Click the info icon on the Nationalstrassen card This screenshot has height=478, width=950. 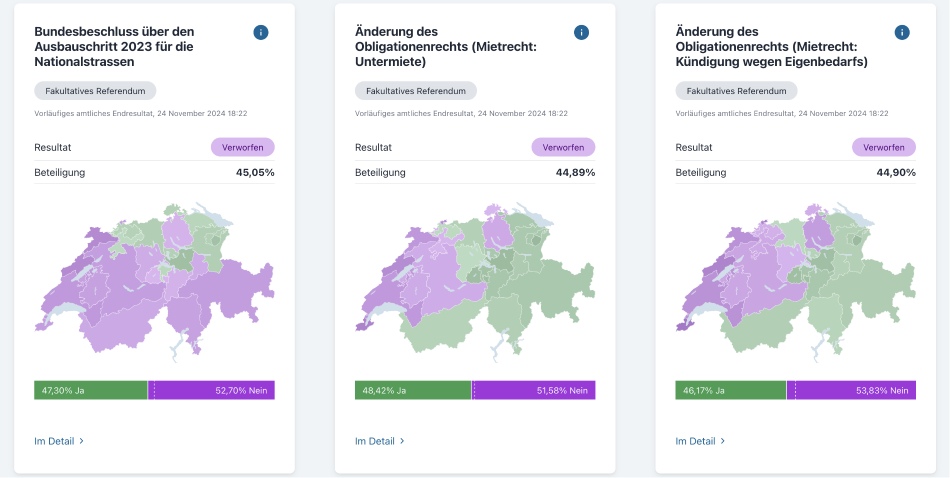261,33
